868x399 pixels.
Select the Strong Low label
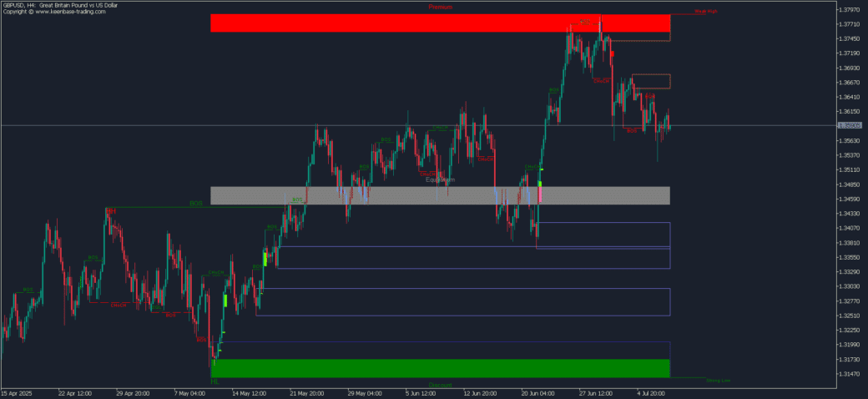tap(717, 379)
